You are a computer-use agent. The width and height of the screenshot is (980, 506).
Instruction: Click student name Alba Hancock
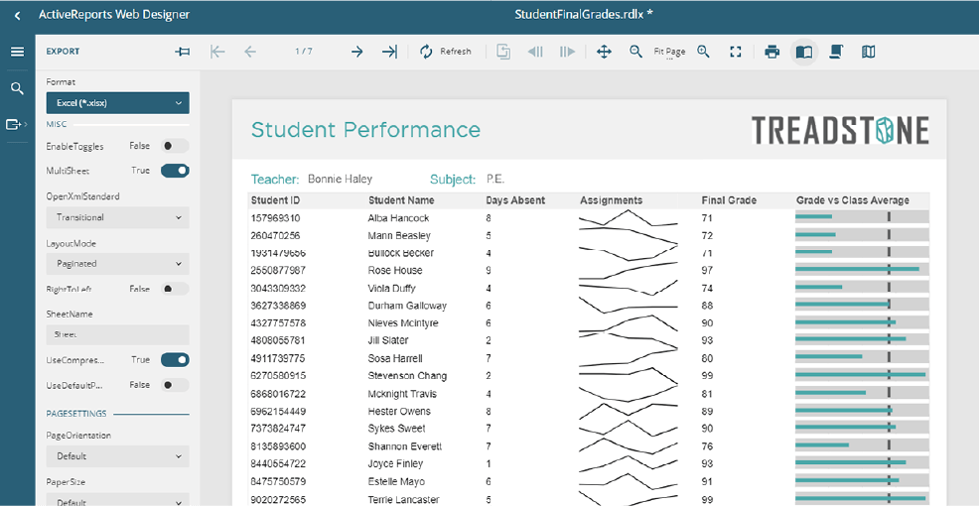[x=399, y=218]
